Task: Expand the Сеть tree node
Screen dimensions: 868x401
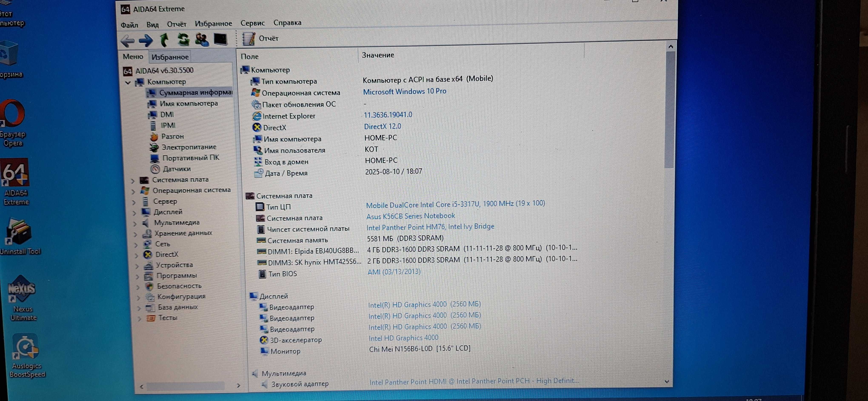Action: click(x=136, y=245)
